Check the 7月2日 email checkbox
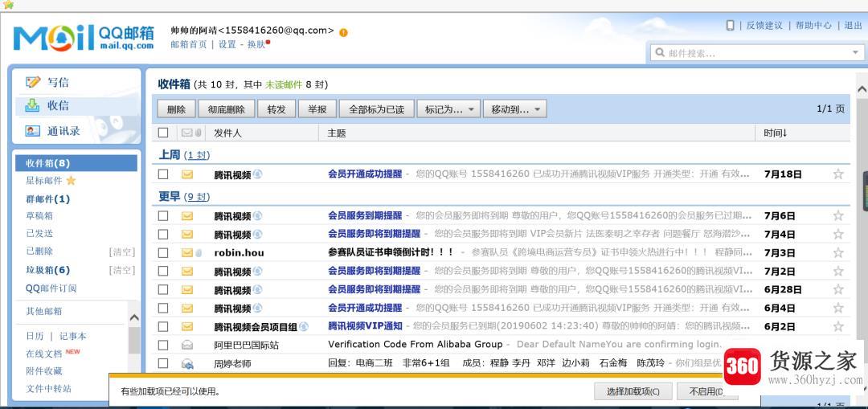Viewport: 868px width, 409px height. pos(162,271)
